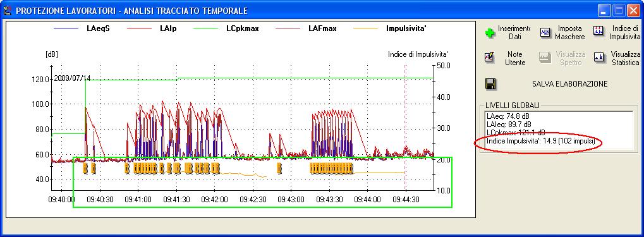The height and width of the screenshot is (237, 644).
Task: Click the Inserimento Dati green plus icon
Action: (x=490, y=33)
